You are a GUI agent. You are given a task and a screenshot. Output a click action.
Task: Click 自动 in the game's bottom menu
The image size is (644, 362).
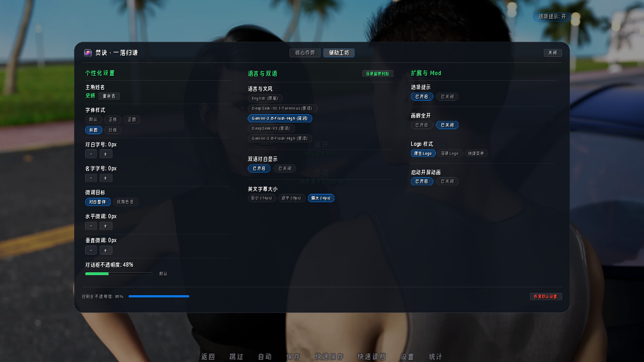click(265, 356)
